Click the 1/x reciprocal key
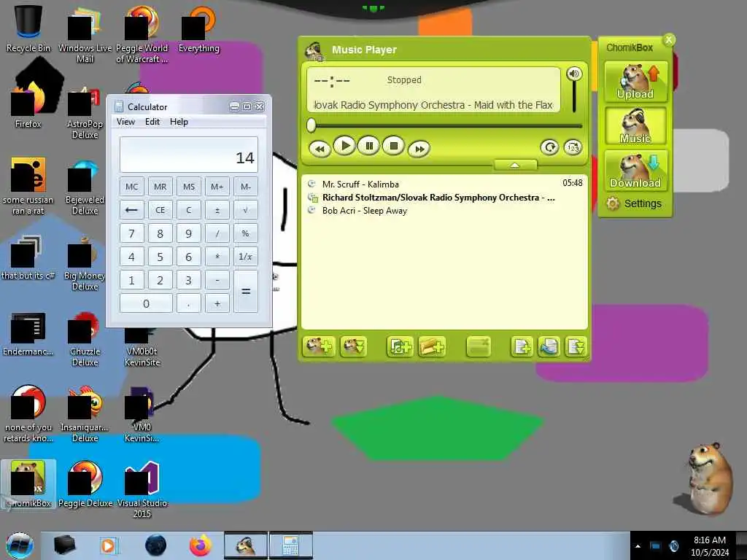747x560 pixels. coord(246,257)
